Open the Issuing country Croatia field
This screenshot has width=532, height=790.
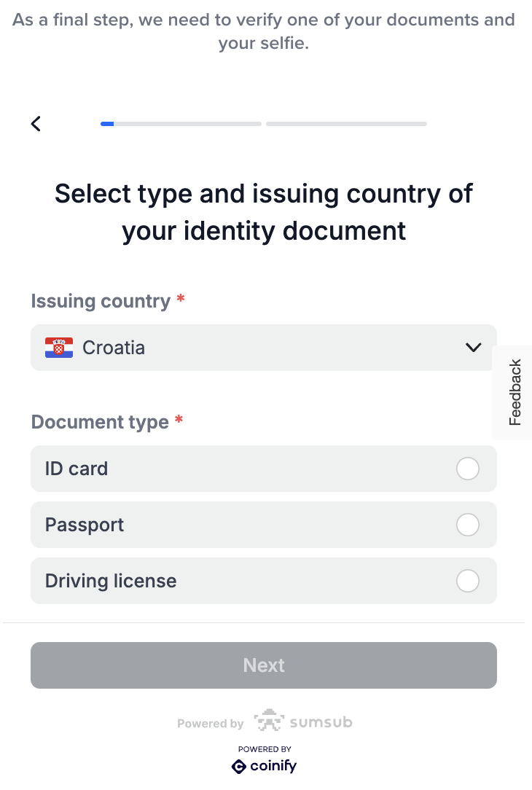[262, 348]
